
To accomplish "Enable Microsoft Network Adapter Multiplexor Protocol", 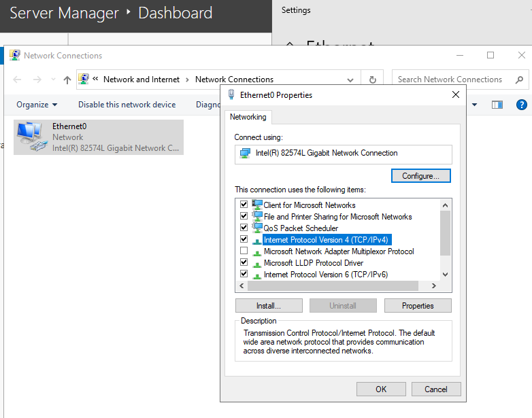I will tap(244, 251).
